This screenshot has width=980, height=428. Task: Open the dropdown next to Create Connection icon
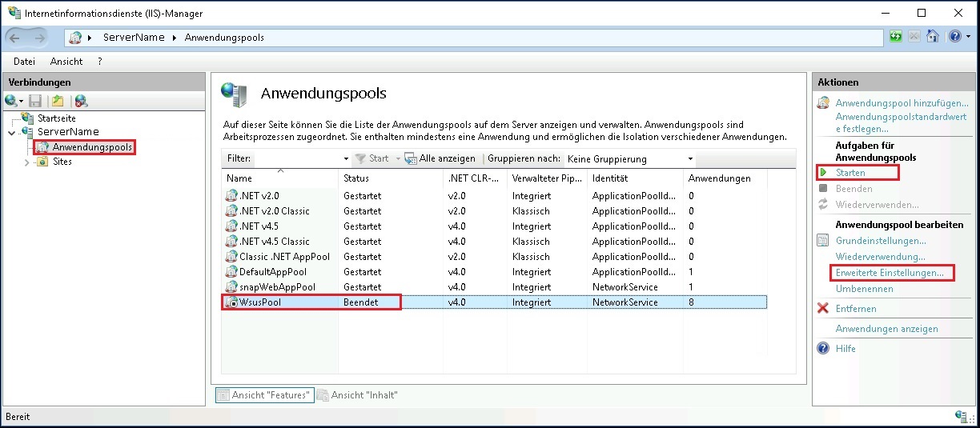coord(22,102)
